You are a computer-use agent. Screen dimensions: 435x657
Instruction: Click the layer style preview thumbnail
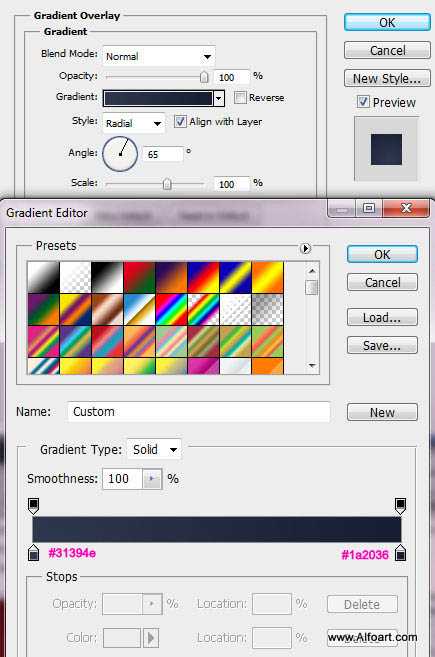pos(386,149)
